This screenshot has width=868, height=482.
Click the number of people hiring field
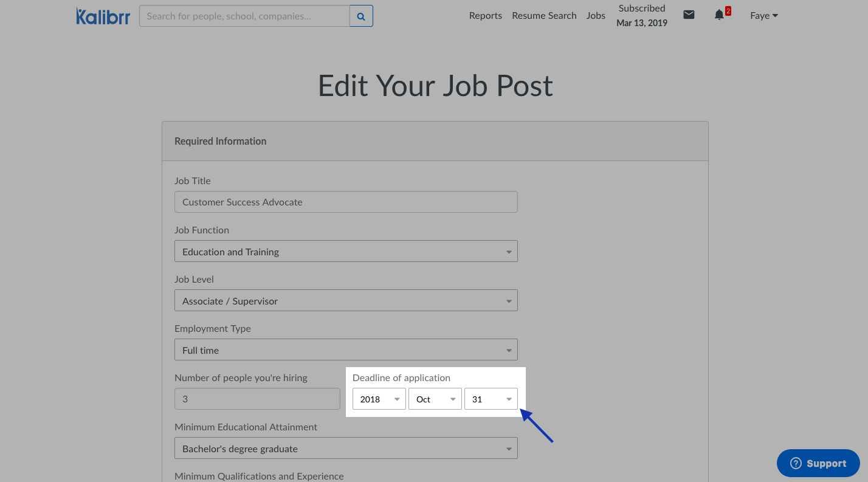click(257, 399)
